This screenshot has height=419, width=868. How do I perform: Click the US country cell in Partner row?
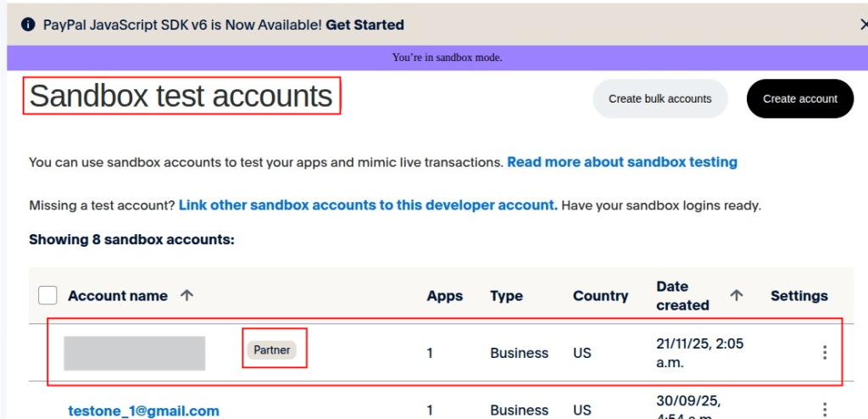click(581, 353)
